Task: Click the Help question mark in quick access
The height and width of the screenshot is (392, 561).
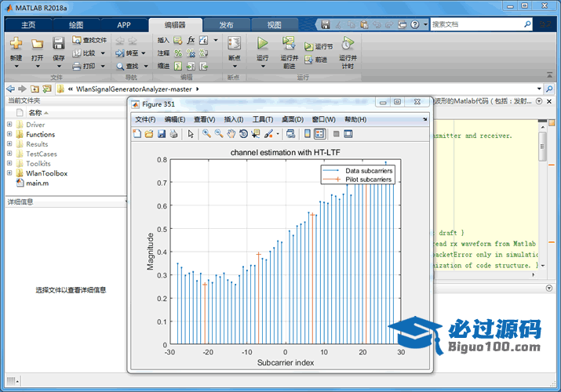Action: click(x=414, y=24)
